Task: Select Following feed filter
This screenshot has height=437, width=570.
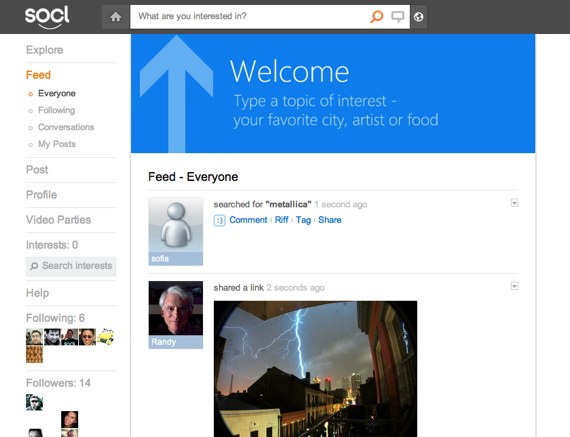Action: pyautogui.click(x=56, y=110)
